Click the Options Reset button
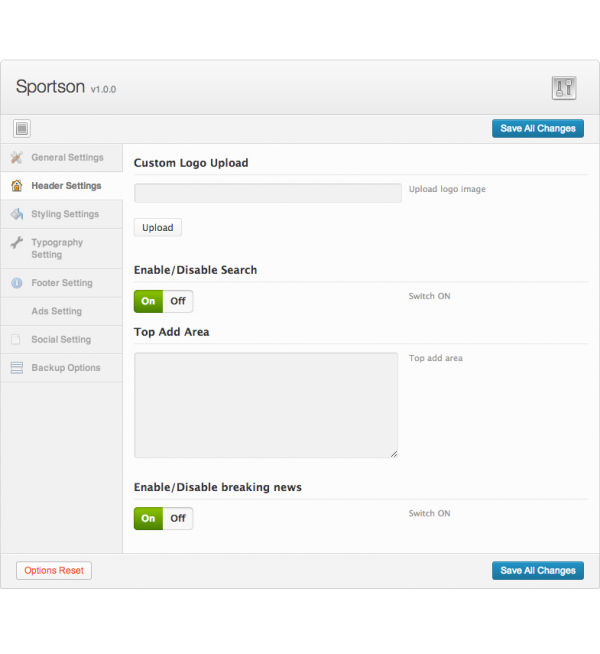Image resolution: width=600 pixels, height=654 pixels. click(x=54, y=570)
